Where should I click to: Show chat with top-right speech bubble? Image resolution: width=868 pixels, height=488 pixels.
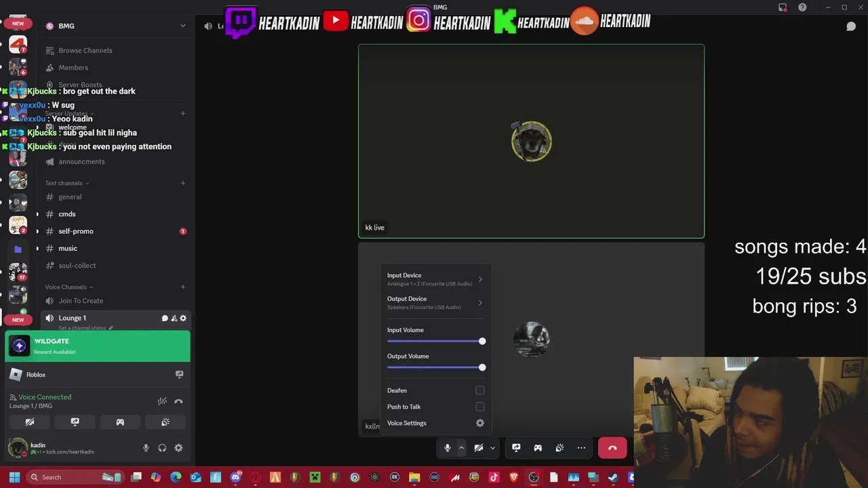(851, 26)
